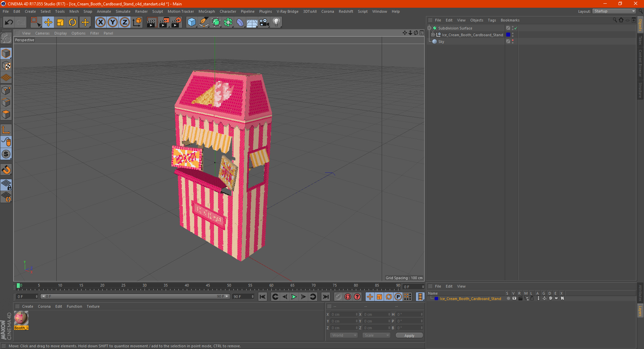Open Render to Picture Viewer
This screenshot has width=644, height=349.
pos(164,22)
